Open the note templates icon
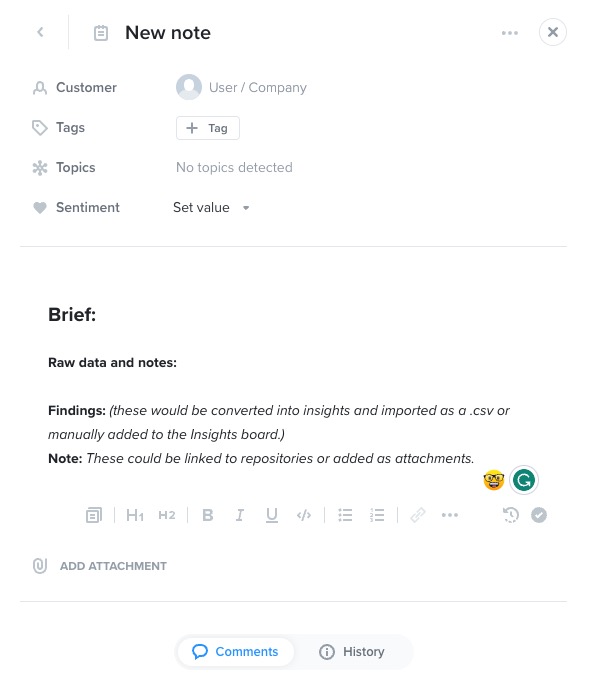Image resolution: width=595 pixels, height=696 pixels. pos(94,515)
